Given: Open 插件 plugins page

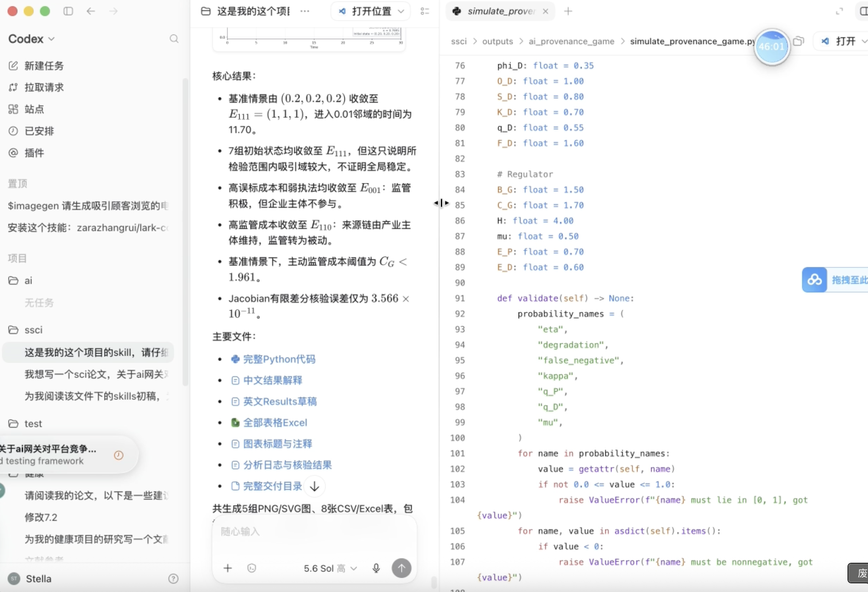Looking at the screenshot, I should 26,153.
